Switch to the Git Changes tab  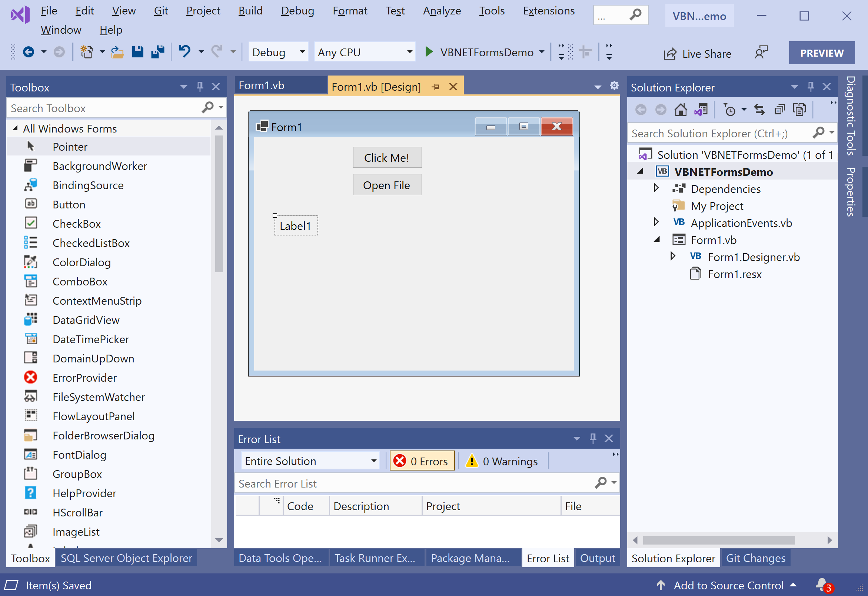(755, 558)
